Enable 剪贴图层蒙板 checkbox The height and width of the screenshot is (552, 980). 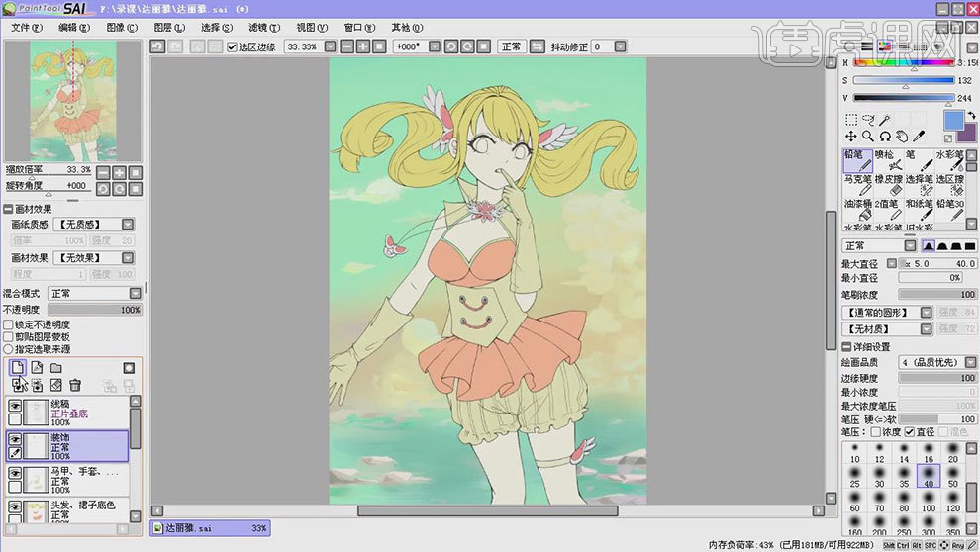pyautogui.click(x=8, y=336)
